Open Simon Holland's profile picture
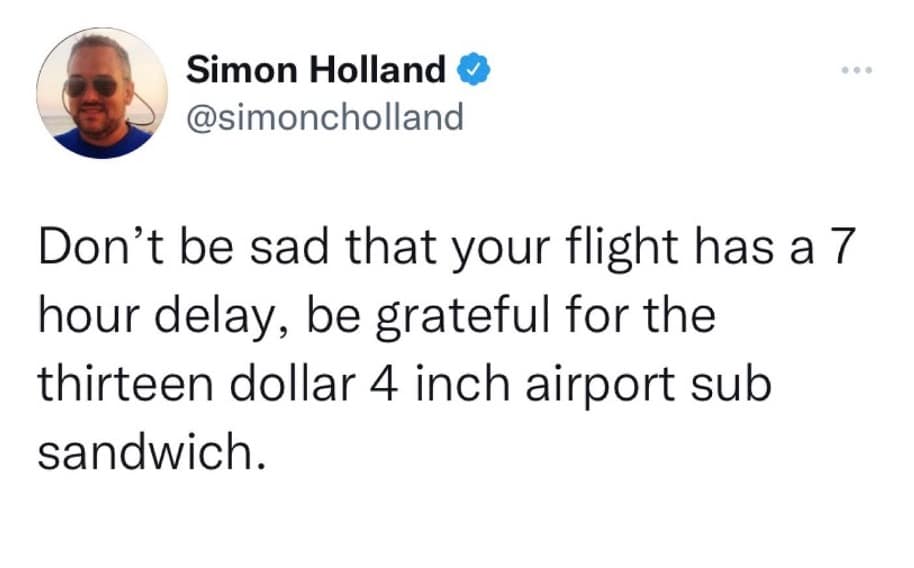This screenshot has width=914, height=568. point(102,93)
